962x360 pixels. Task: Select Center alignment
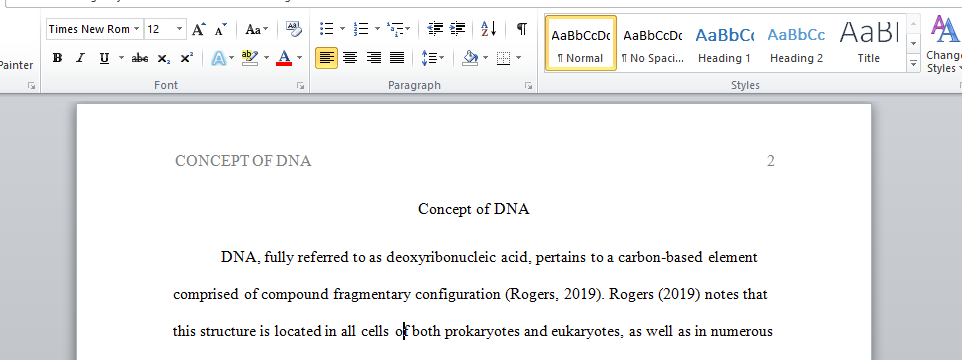[x=350, y=58]
